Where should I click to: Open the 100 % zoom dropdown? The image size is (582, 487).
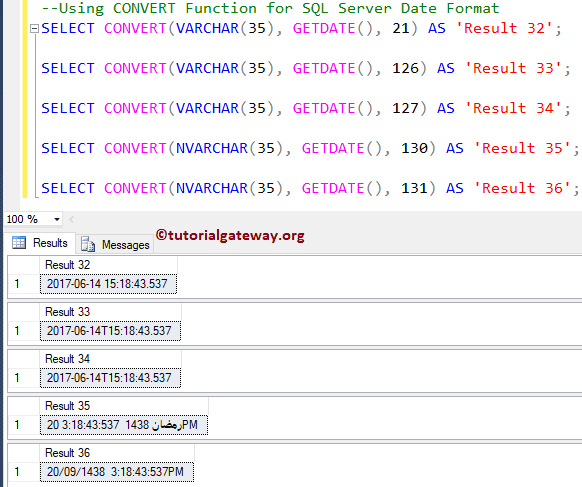(x=57, y=219)
